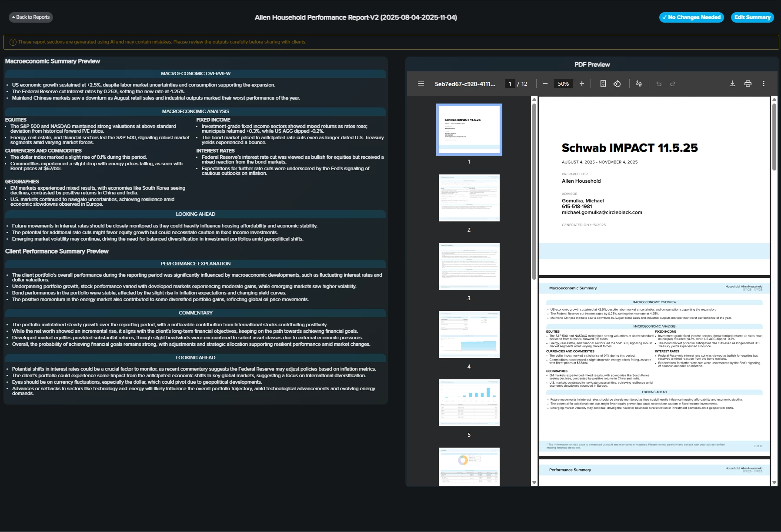Open Edit Summary
781x532 pixels.
tap(752, 17)
